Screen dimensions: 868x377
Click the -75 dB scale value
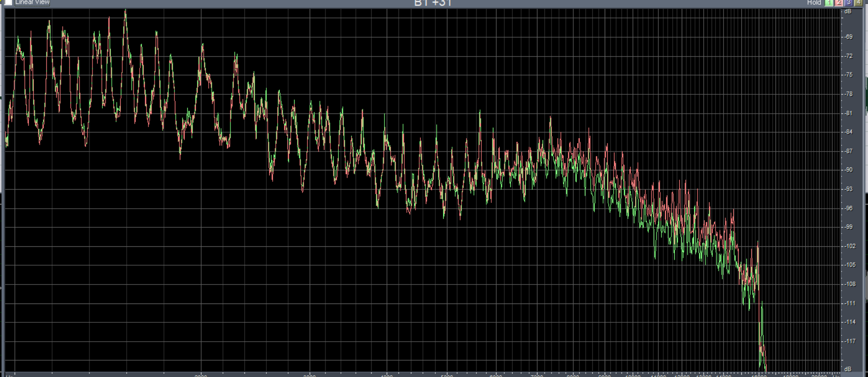tap(849, 75)
